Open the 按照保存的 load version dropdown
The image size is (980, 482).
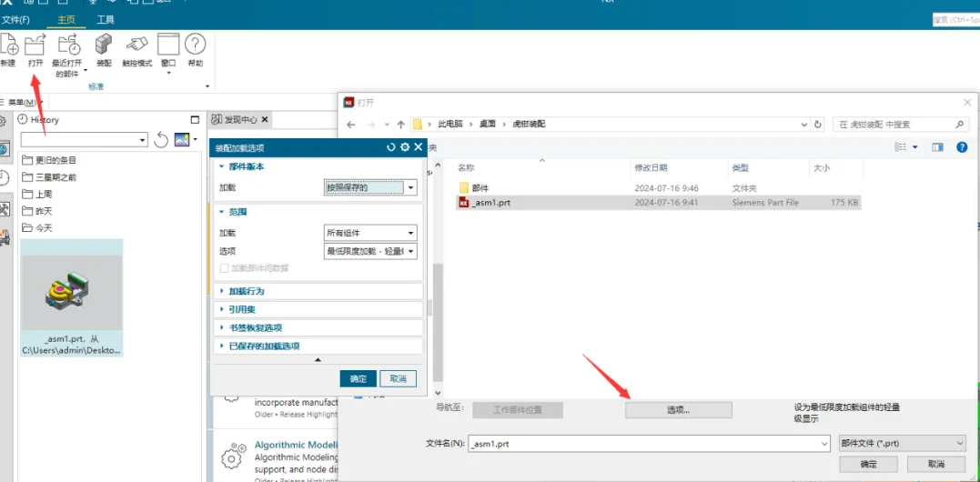370,187
